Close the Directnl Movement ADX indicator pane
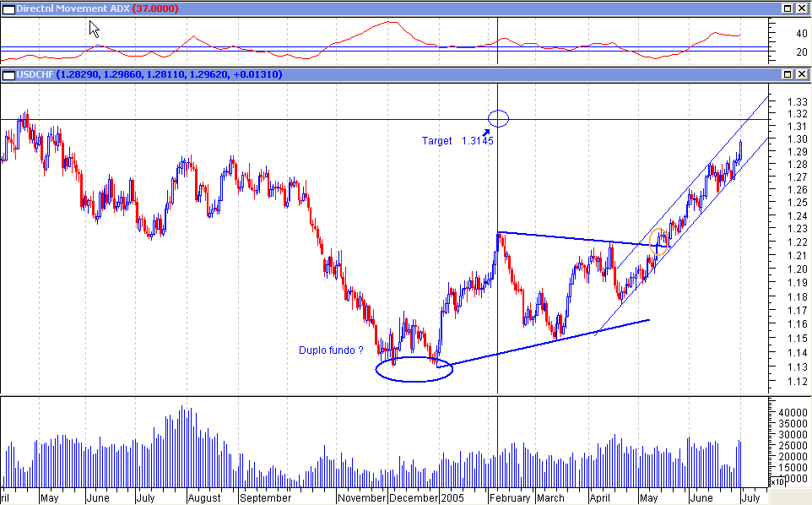This screenshot has height=505, width=812. pos(801,9)
